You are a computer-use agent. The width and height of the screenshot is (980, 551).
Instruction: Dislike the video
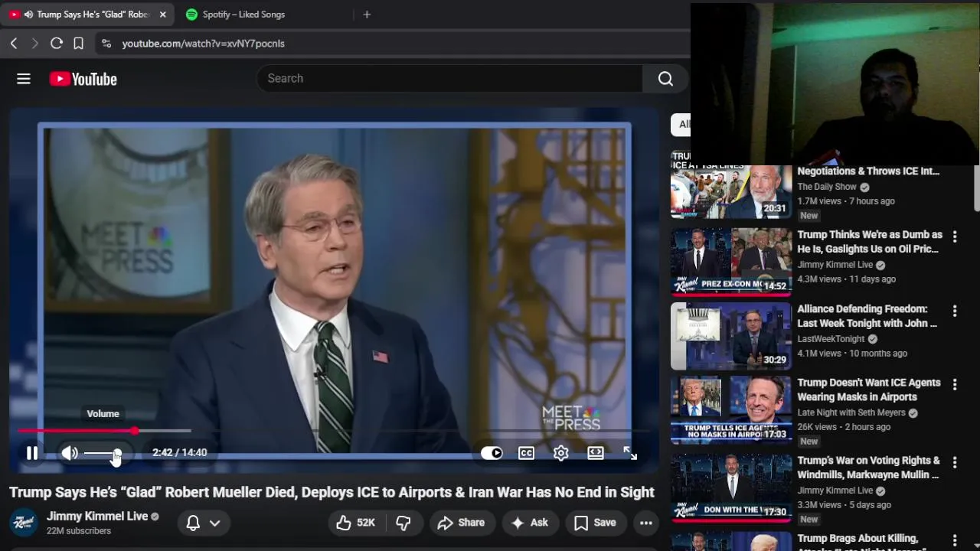(x=403, y=523)
